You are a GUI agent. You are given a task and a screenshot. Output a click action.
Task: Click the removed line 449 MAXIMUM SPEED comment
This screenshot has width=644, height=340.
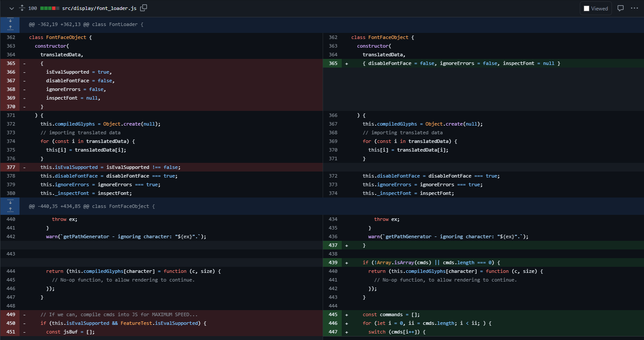(119, 314)
